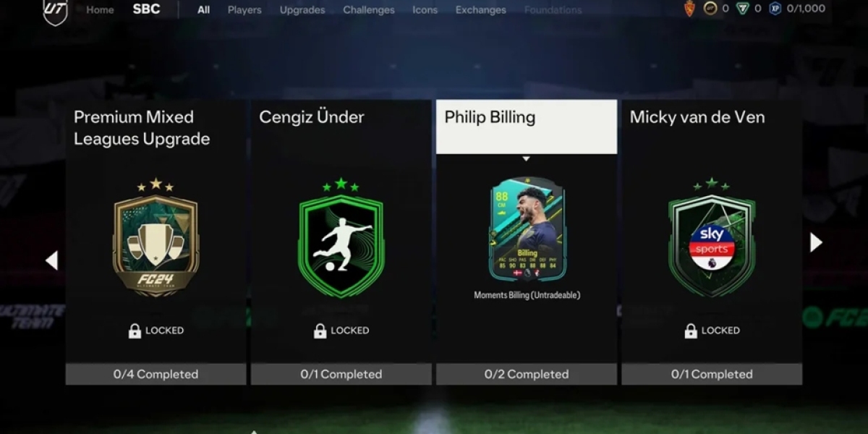
Task: Click the lock icon under Cengiz Ünder
Action: (320, 331)
